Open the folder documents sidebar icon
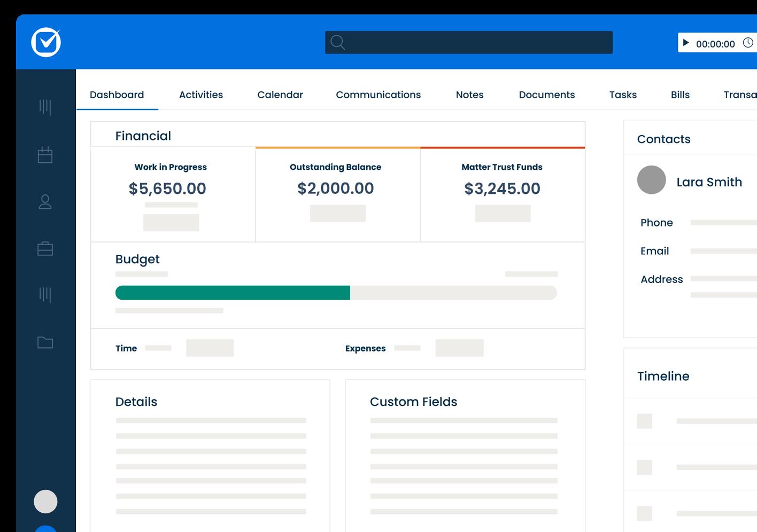The width and height of the screenshot is (757, 532). pyautogui.click(x=45, y=342)
